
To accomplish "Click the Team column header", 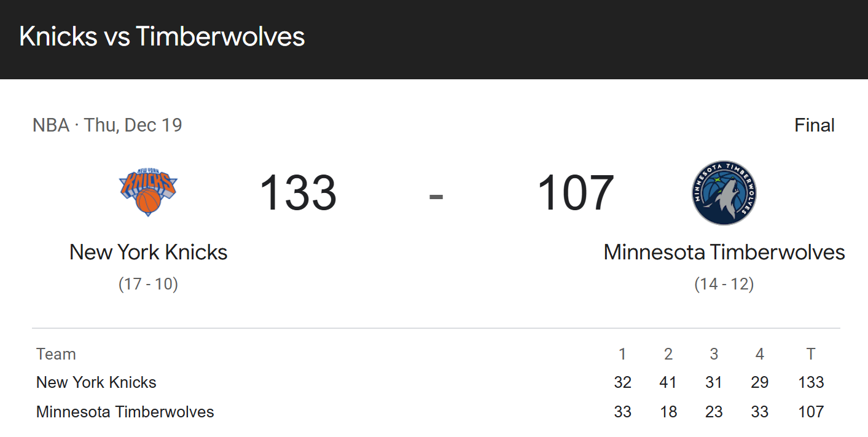I will point(56,354).
